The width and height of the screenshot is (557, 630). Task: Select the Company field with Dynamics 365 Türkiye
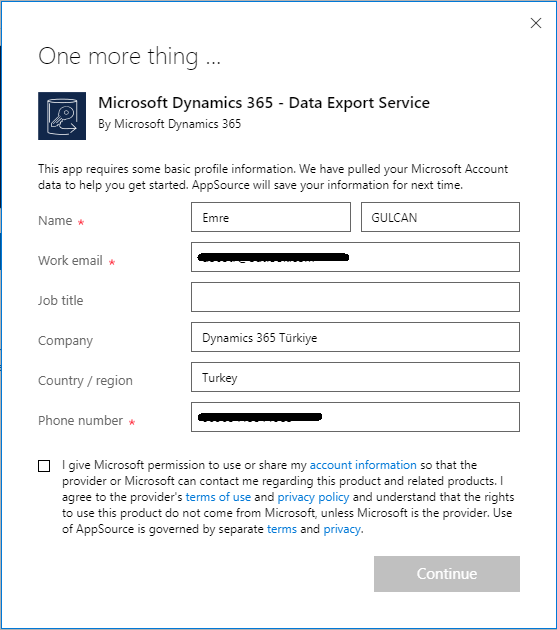pos(355,337)
